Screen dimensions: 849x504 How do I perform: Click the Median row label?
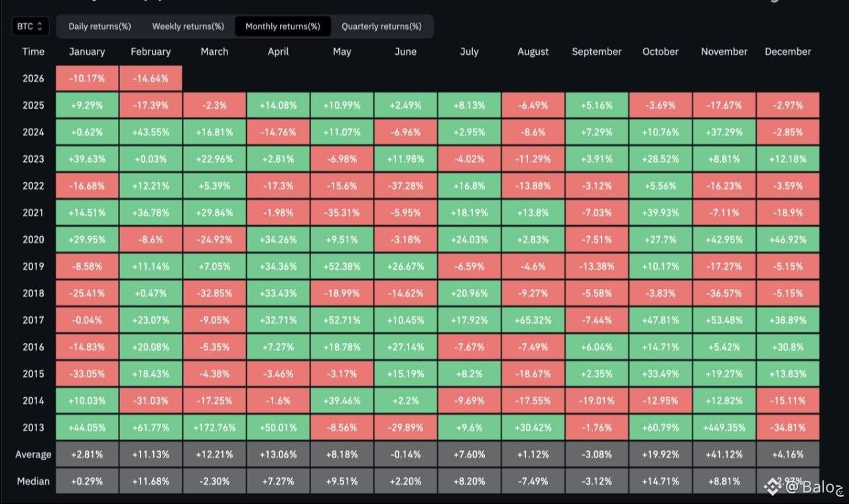(x=33, y=481)
